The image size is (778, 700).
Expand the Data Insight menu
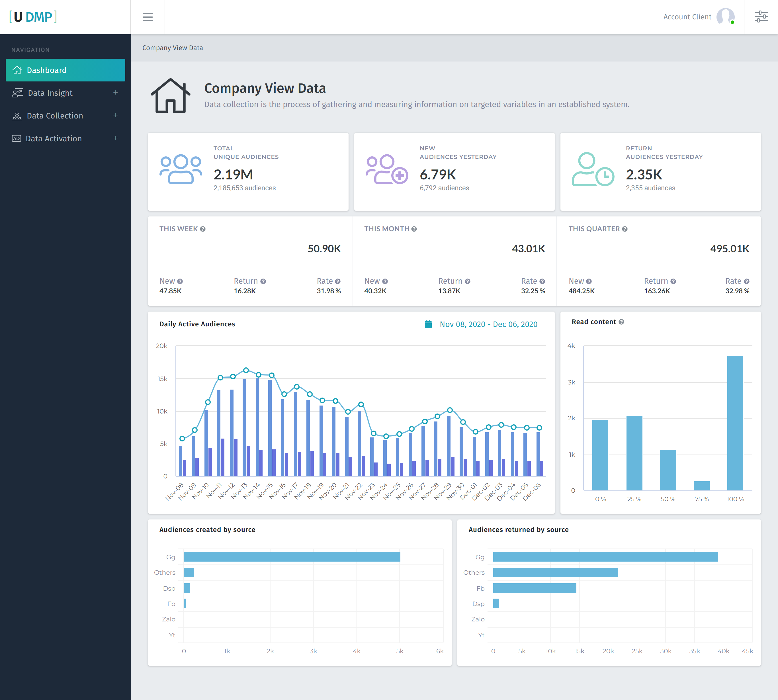click(x=115, y=93)
